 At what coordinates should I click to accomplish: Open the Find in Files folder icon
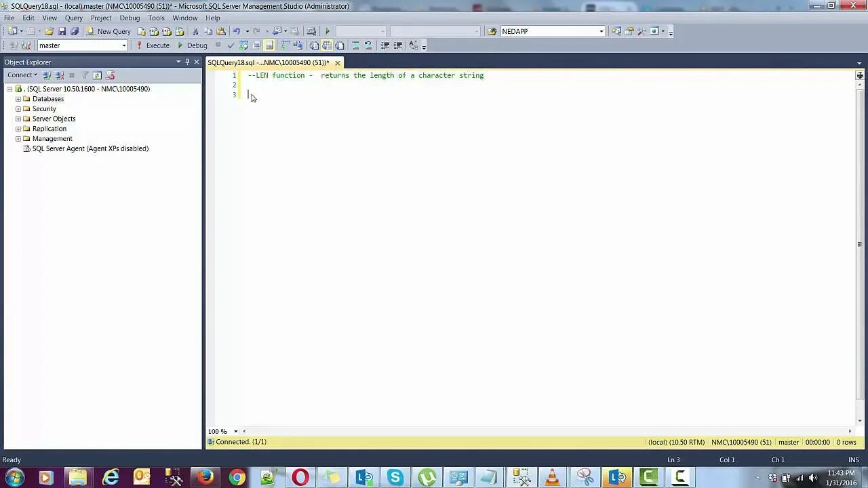(492, 31)
